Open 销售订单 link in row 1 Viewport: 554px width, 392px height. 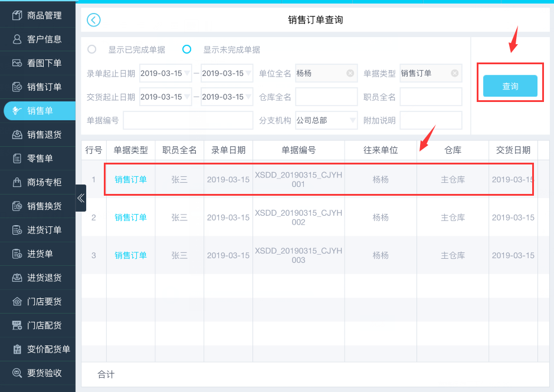(131, 179)
